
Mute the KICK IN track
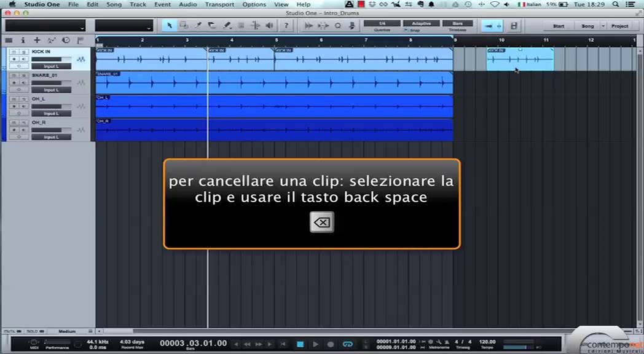coord(14,52)
